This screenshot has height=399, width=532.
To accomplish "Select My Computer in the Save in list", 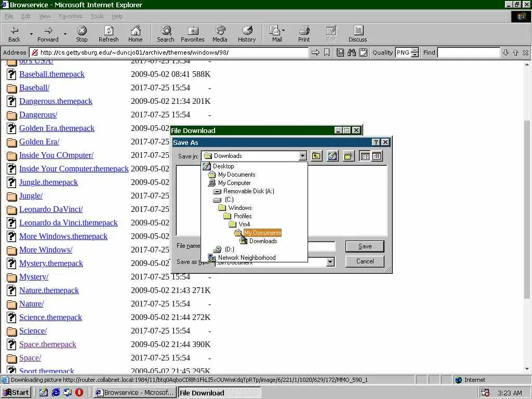I will click(234, 183).
